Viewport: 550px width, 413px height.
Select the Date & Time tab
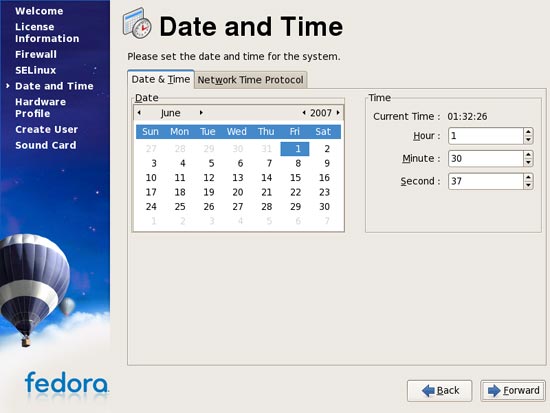[161, 79]
